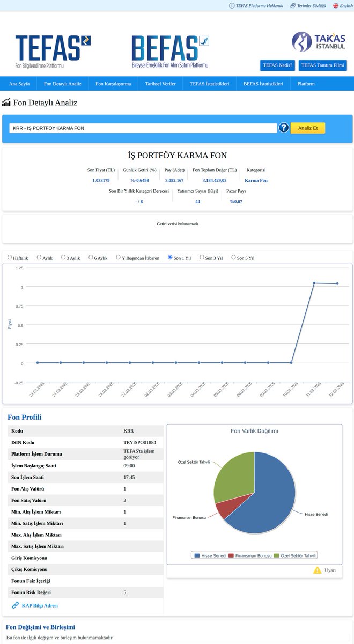Select the Aylık period radio button
This screenshot has width=354, height=644.
click(x=39, y=258)
